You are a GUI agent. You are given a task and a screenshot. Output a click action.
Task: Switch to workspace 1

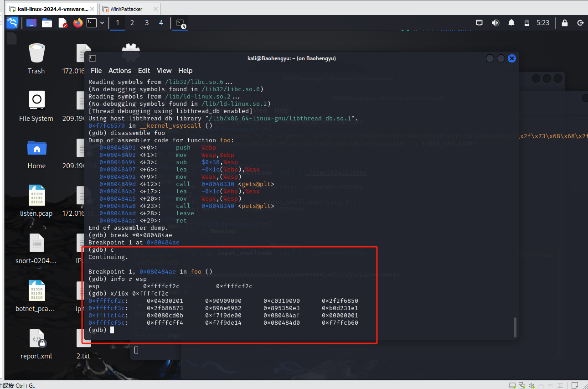pos(118,23)
